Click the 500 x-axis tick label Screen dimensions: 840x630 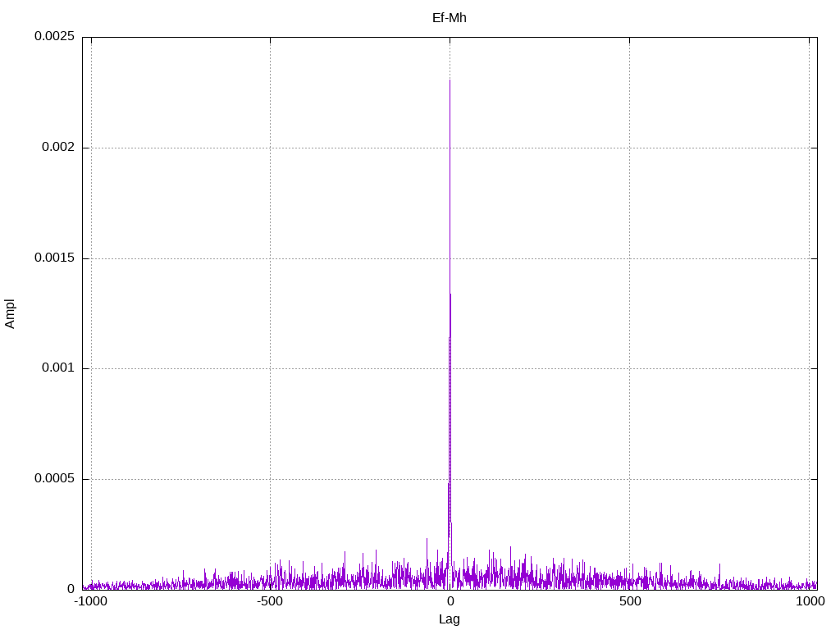[x=630, y=601]
